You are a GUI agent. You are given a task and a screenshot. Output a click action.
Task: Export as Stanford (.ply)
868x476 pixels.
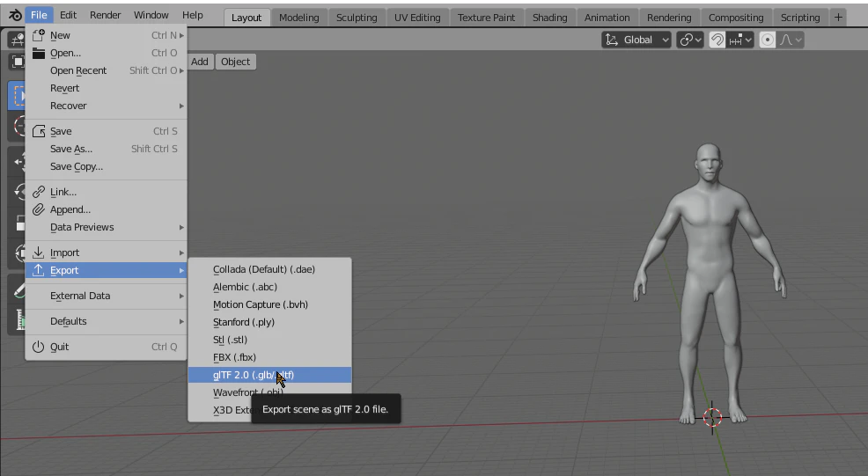[269, 322]
